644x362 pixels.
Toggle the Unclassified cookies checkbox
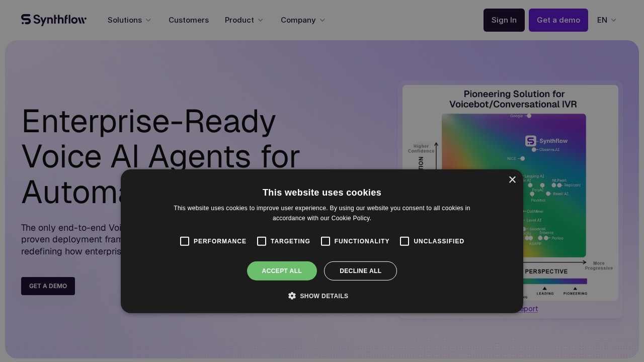tap(405, 241)
